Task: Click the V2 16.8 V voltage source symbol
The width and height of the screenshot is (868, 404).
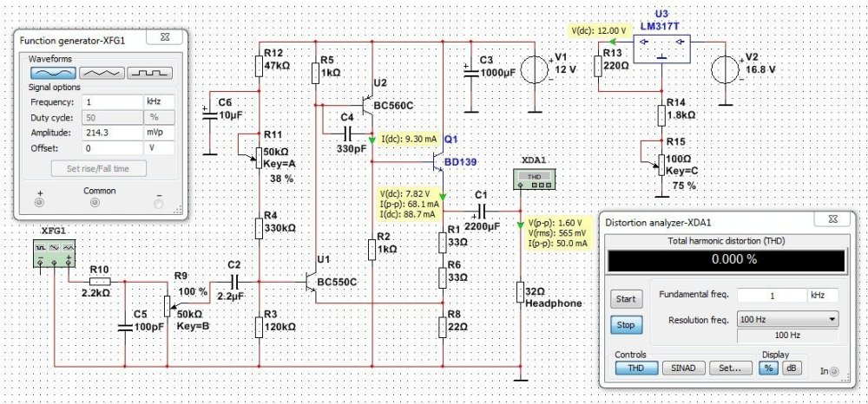Action: click(x=725, y=68)
